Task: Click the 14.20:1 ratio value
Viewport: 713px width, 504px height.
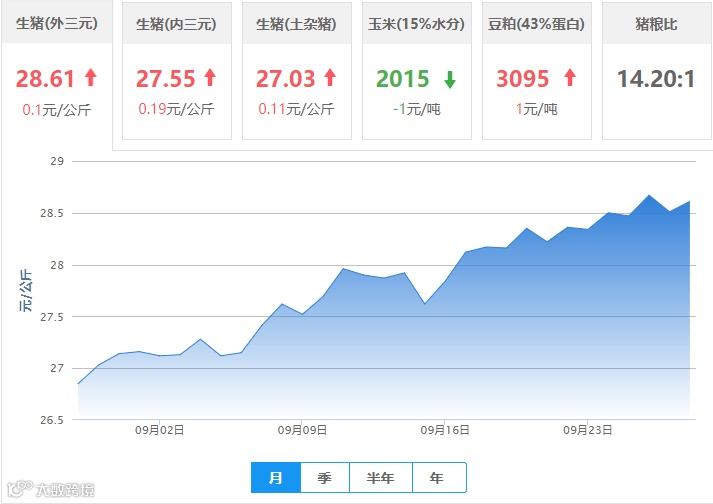Action: (x=657, y=79)
